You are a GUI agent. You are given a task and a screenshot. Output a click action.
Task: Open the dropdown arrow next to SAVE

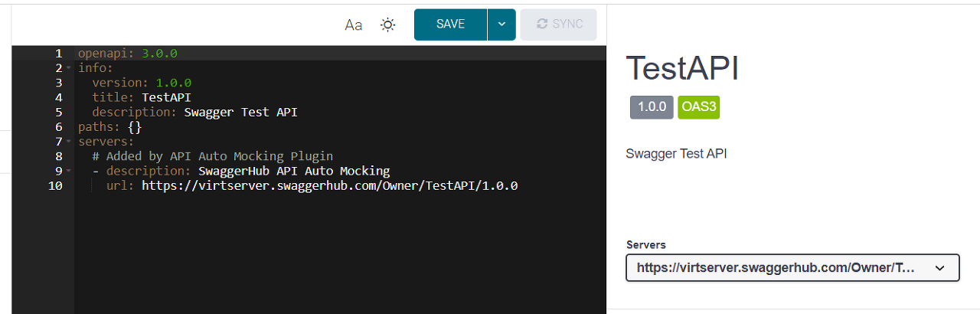point(501,25)
